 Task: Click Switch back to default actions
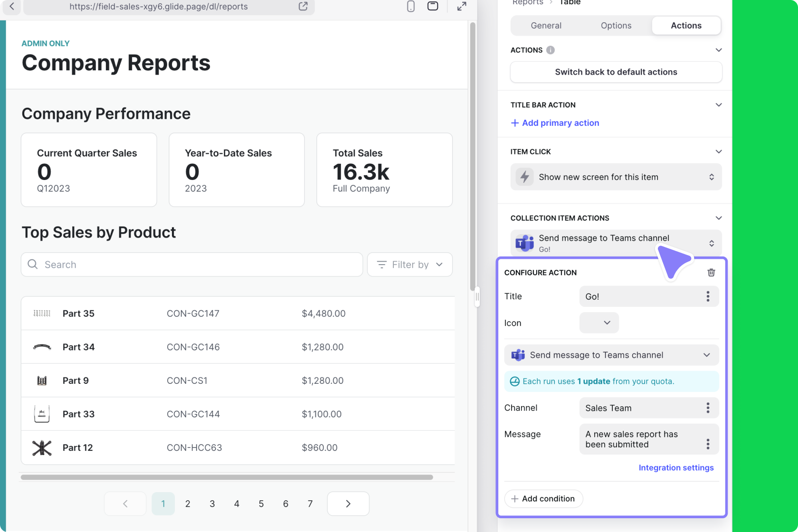point(616,72)
